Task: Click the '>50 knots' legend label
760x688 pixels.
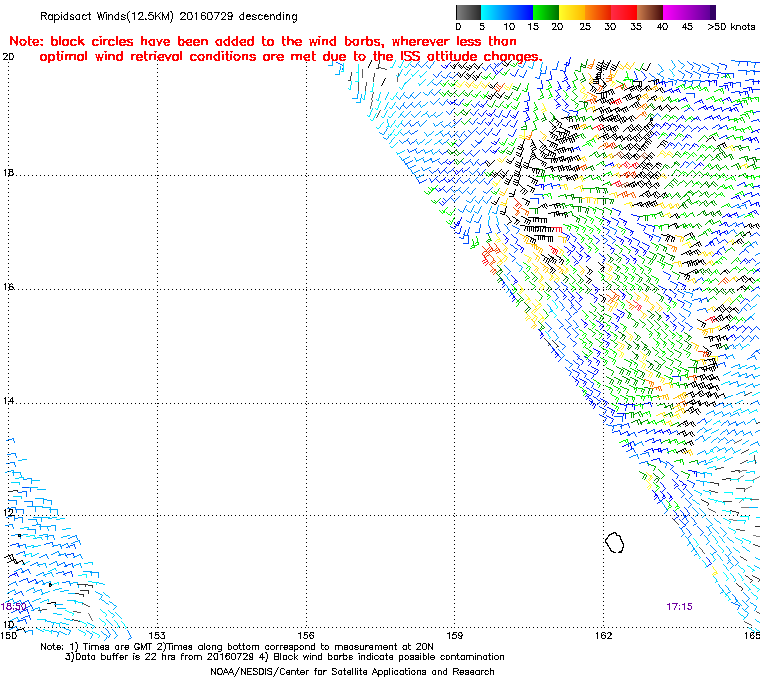Action: (x=731, y=27)
